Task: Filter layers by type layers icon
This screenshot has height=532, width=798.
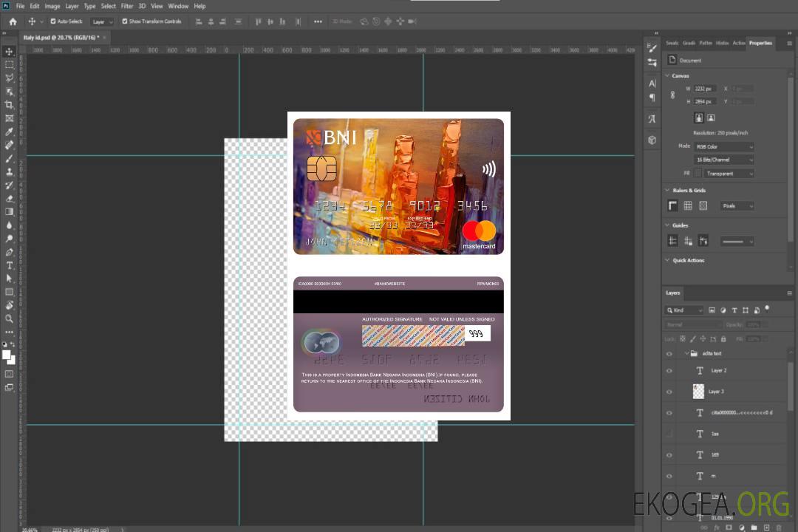Action: coord(734,310)
